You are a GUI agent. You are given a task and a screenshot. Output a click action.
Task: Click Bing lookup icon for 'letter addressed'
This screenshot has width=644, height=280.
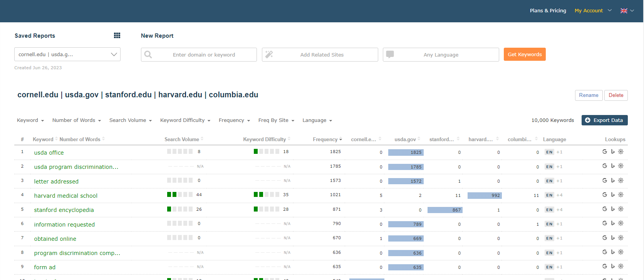point(613,180)
